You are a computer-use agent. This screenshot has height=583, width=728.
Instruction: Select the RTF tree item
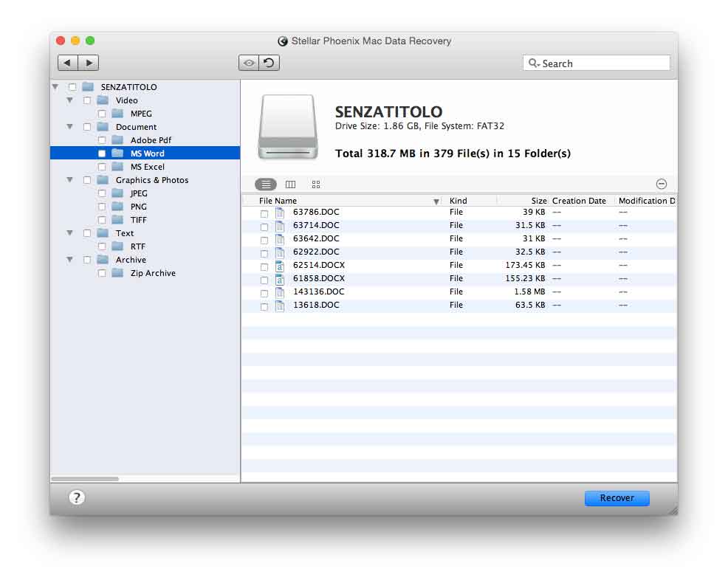coord(138,246)
